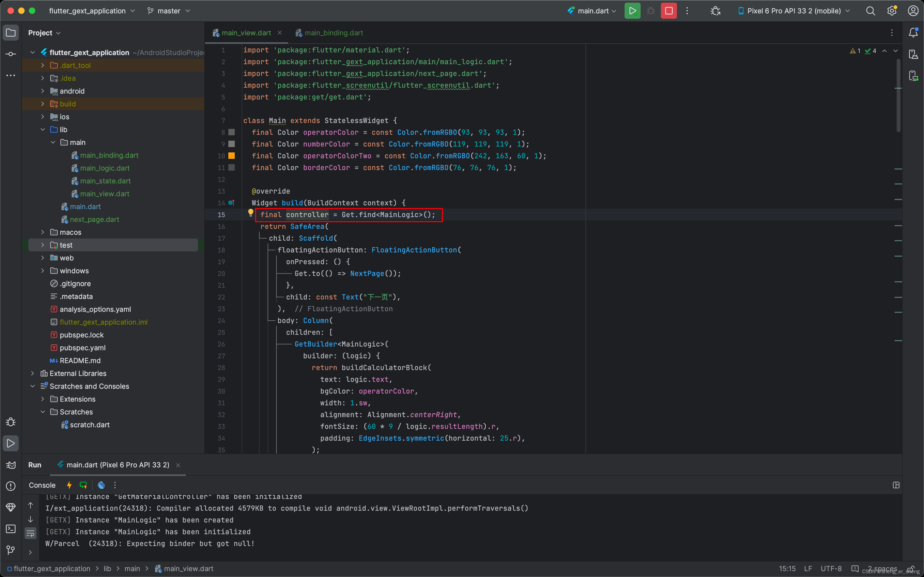
Task: Select the 'main_binding.dart' tab
Action: pyautogui.click(x=332, y=33)
